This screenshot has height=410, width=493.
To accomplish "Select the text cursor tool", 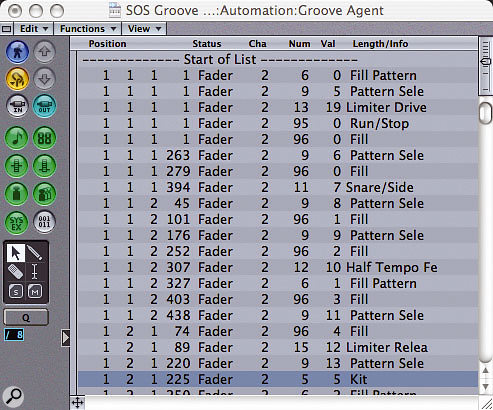I will click(35, 272).
